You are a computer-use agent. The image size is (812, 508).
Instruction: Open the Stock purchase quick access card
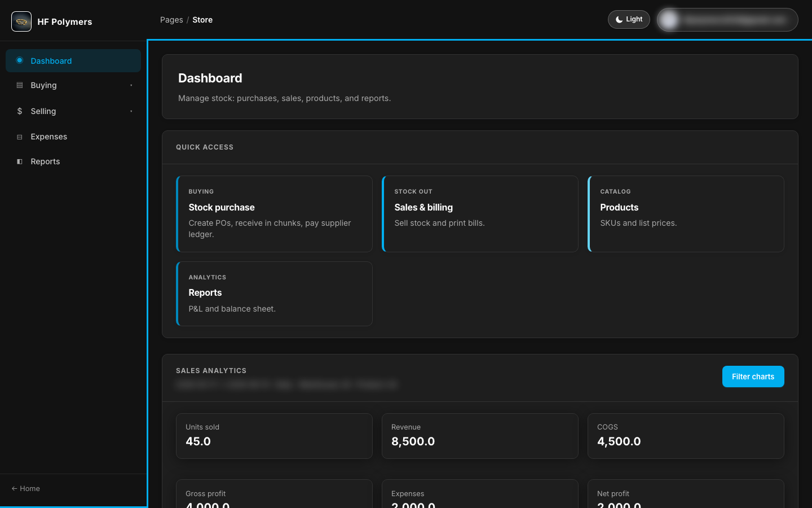274,214
